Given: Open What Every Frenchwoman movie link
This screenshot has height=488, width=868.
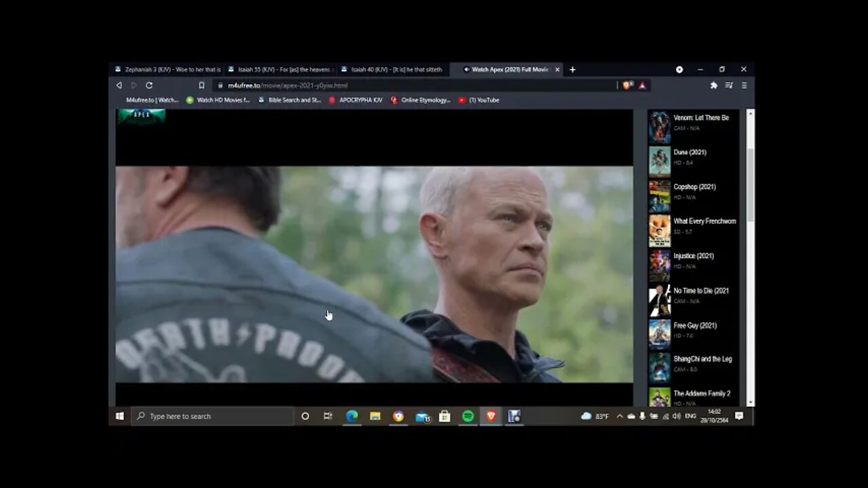Looking at the screenshot, I should [705, 222].
